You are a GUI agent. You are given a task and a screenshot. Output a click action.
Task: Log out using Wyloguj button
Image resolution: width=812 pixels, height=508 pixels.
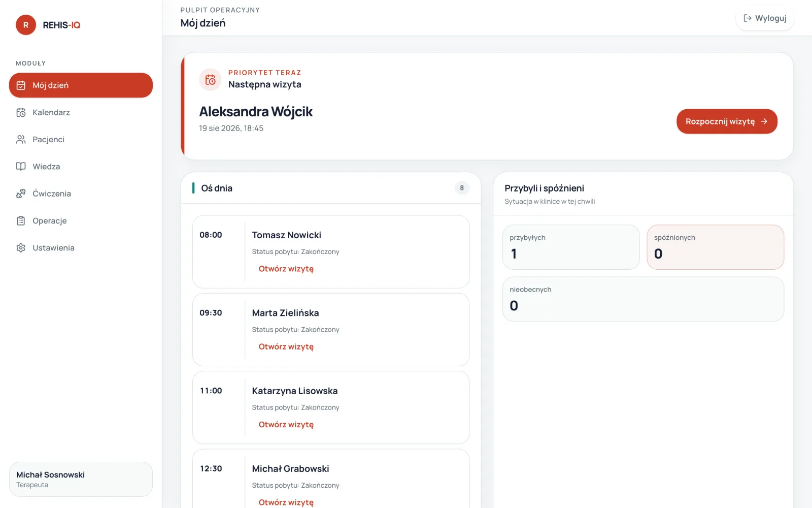click(765, 18)
